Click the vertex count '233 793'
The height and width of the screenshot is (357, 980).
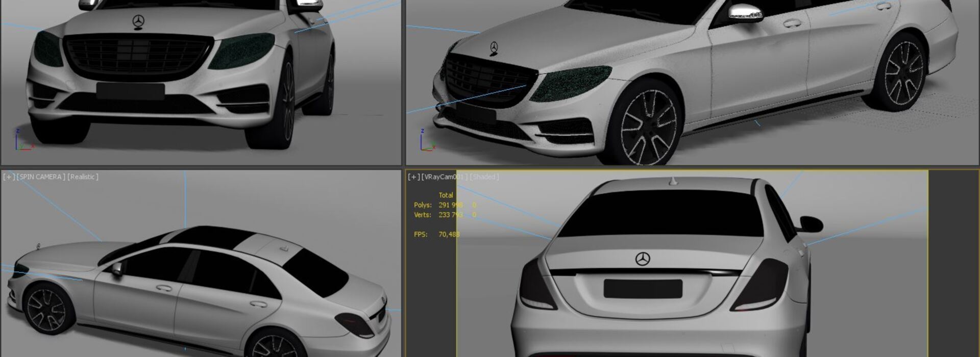(451, 215)
